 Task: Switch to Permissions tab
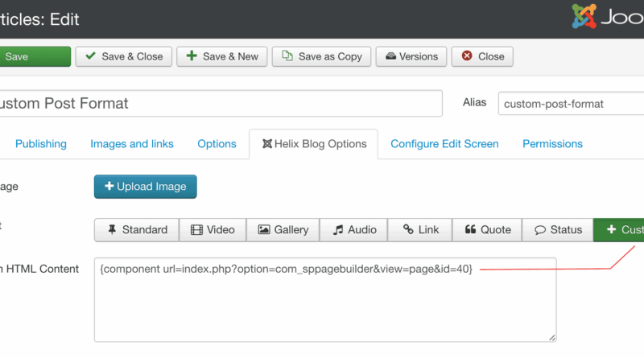(x=552, y=144)
